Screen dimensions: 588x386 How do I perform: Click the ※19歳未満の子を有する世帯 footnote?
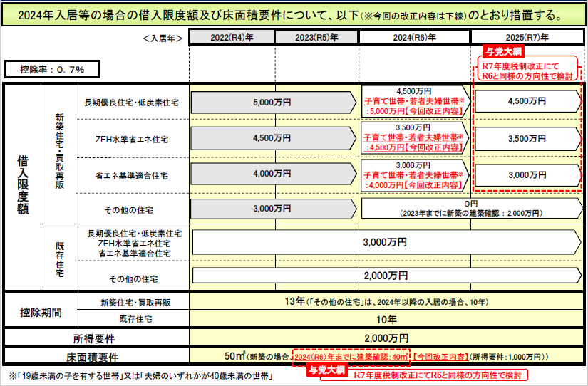tap(141, 375)
